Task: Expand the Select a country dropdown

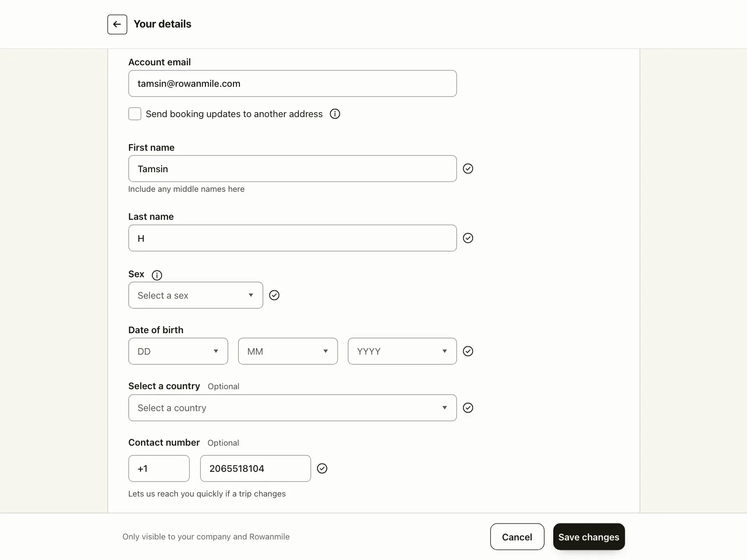Action: tap(293, 408)
